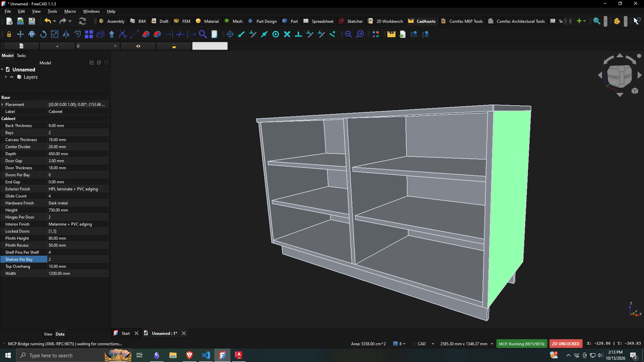Toggle the snap-to-grid crosshair target icon
Screen dimensions: 644x362
click(x=230, y=34)
